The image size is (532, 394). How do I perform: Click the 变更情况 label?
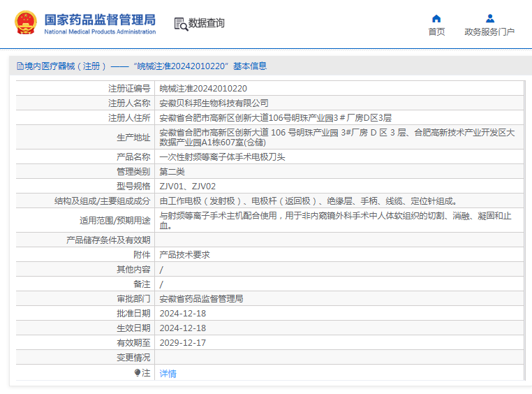tap(133, 358)
